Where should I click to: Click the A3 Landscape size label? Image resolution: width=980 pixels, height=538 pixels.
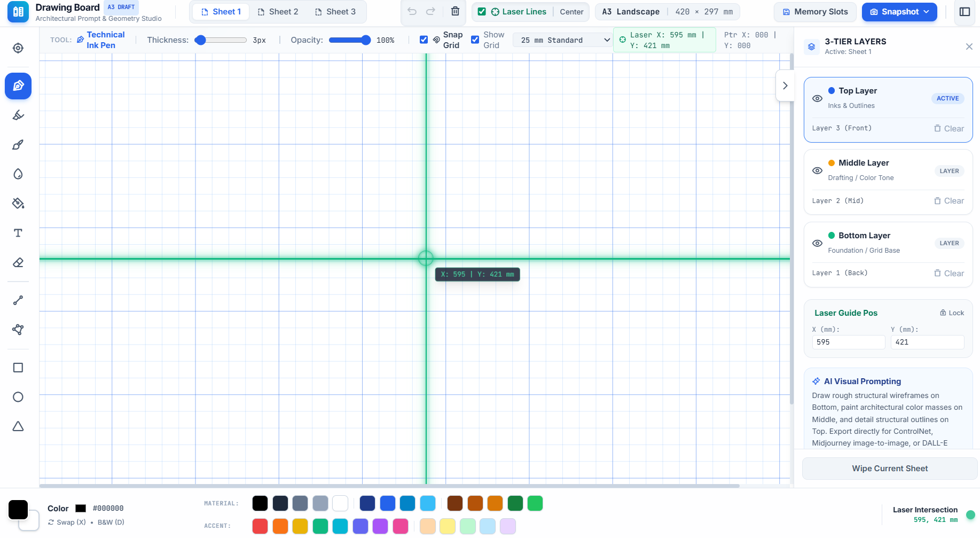[x=631, y=12]
